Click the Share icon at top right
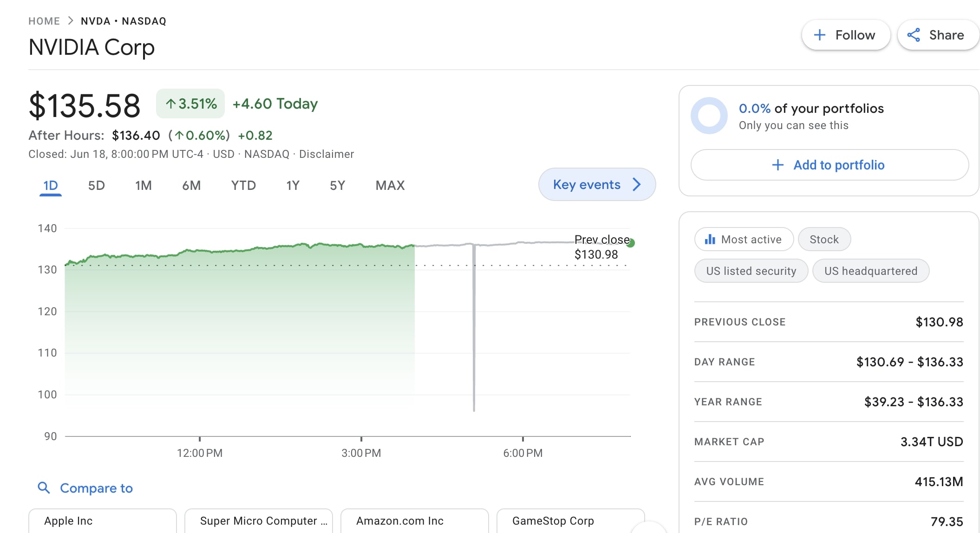 click(913, 35)
